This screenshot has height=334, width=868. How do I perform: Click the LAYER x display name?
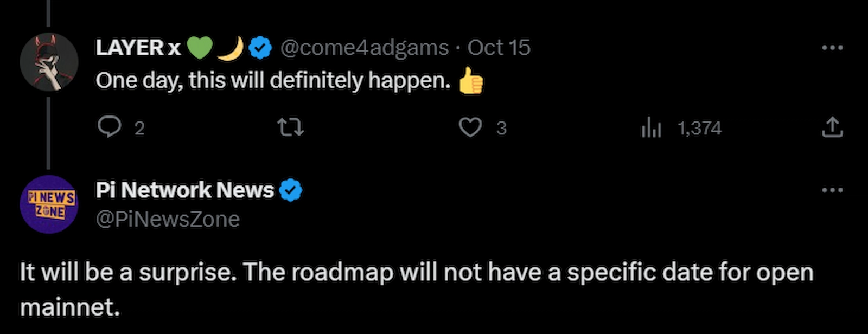pyautogui.click(x=138, y=48)
